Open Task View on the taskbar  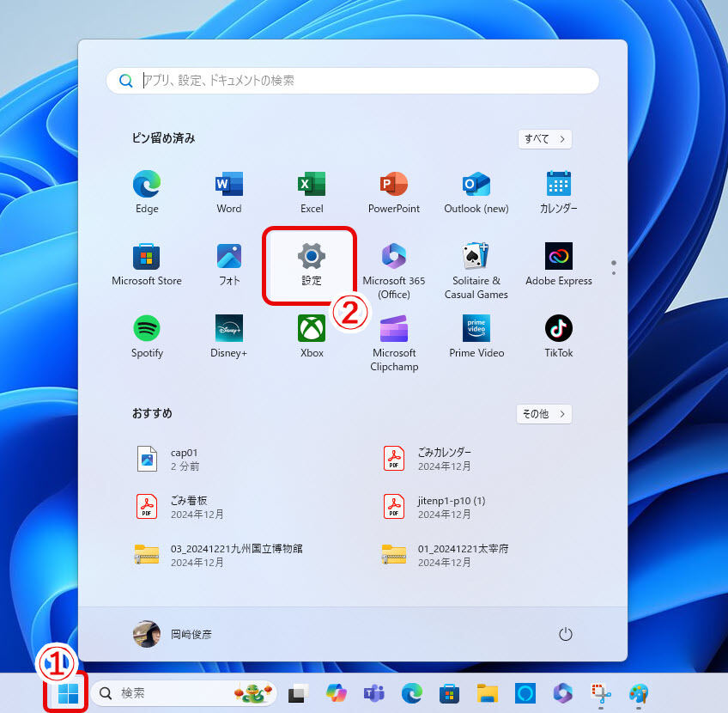pyautogui.click(x=298, y=693)
